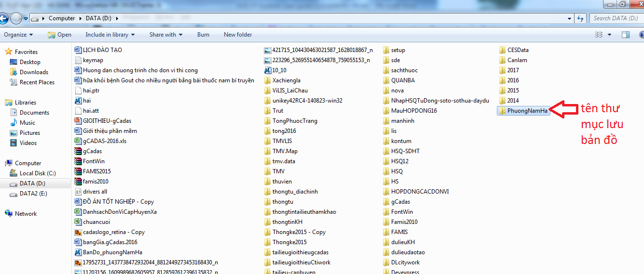The image size is (644, 274).
Task: Select Downloads in Favorites
Action: tap(34, 72)
